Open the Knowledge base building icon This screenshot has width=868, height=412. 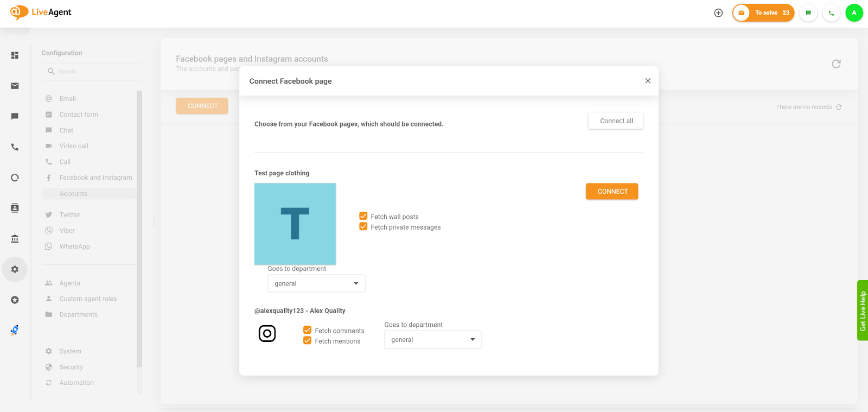(15, 239)
